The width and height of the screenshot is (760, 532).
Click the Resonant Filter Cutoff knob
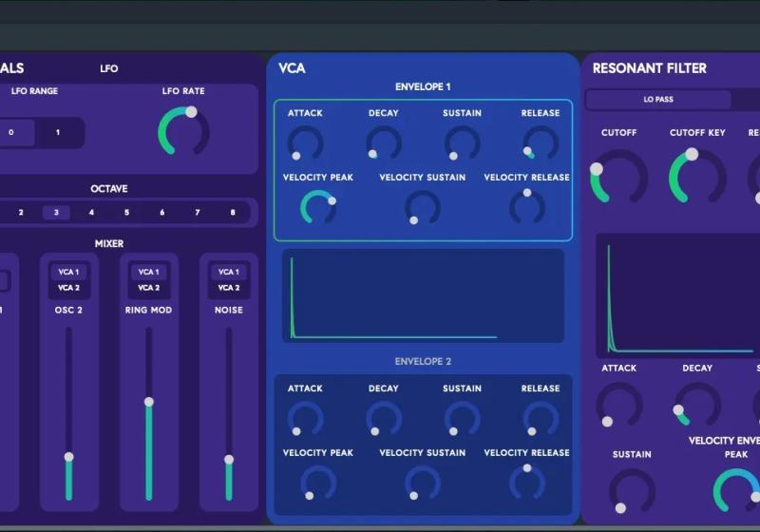[x=618, y=177]
